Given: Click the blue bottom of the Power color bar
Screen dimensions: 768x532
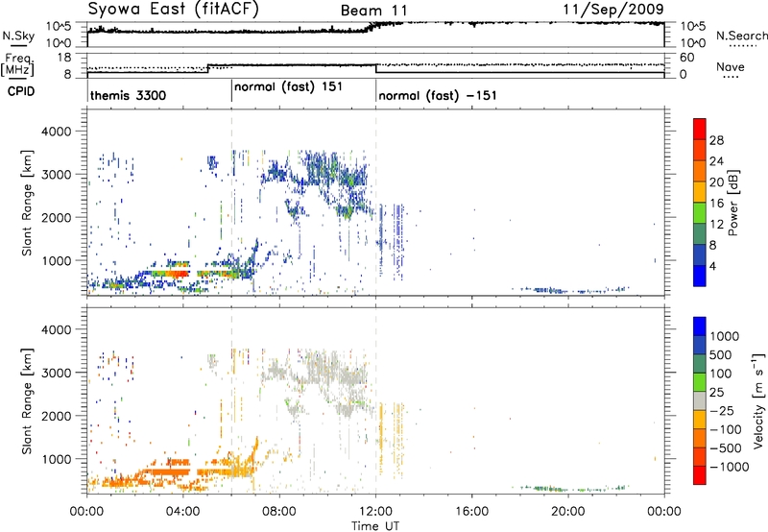Looking at the screenshot, I should click(x=700, y=276).
